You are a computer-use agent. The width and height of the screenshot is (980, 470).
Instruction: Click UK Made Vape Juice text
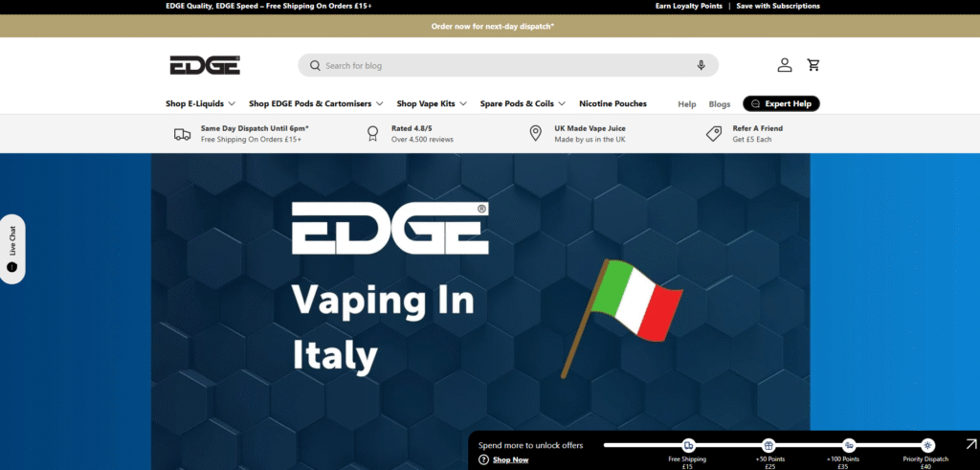click(x=590, y=128)
